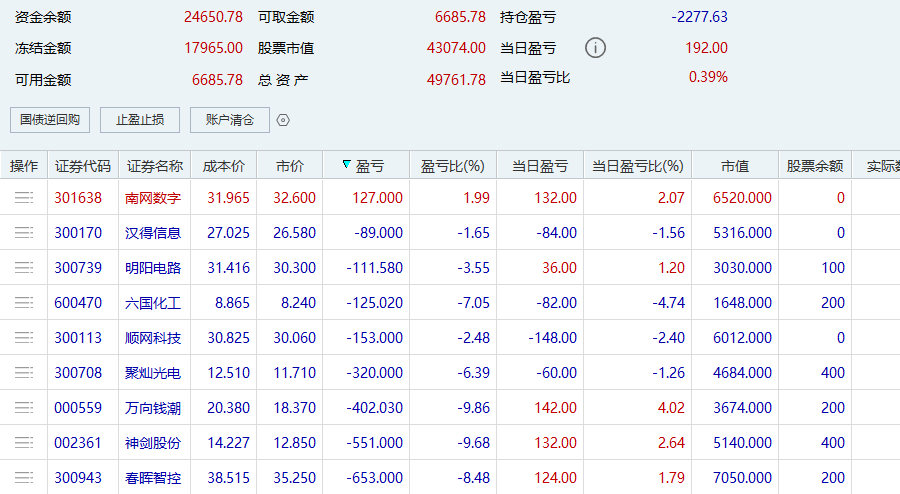This screenshot has height=494, width=900.
Task: Sort holdings by 市值 column header
Action: [x=735, y=166]
